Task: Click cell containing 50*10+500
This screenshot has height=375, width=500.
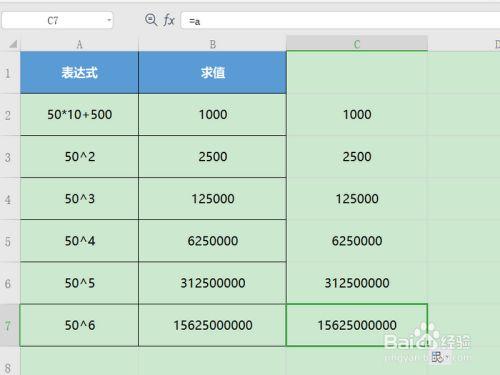Action: (x=79, y=115)
